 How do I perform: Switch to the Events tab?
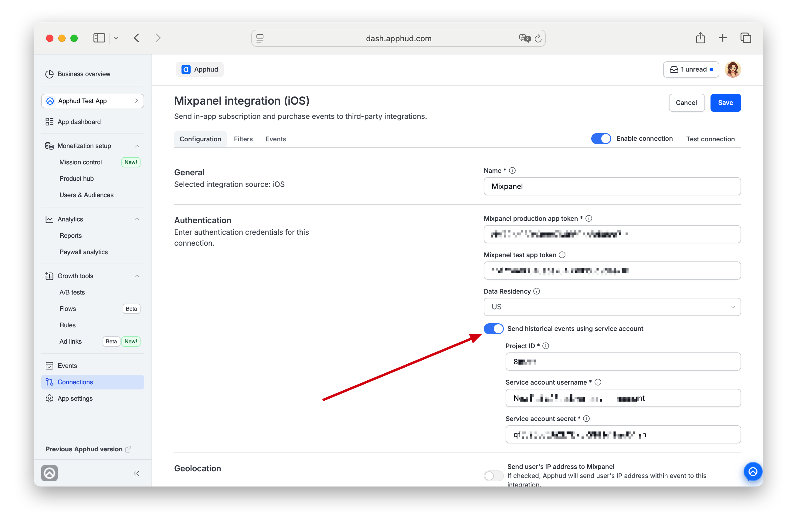tap(276, 139)
